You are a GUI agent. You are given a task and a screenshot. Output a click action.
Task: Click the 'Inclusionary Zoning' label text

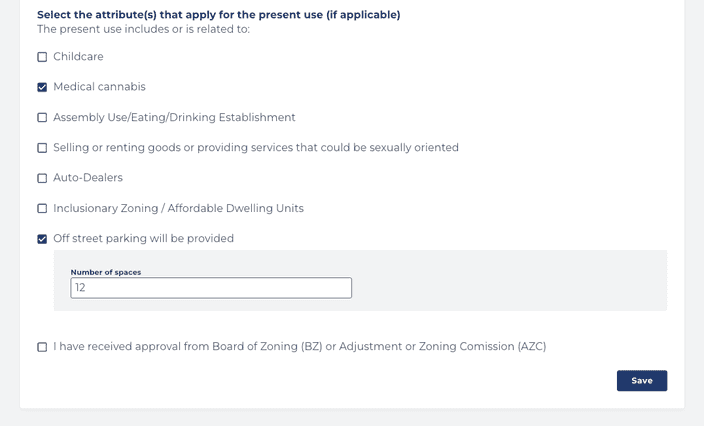click(178, 209)
